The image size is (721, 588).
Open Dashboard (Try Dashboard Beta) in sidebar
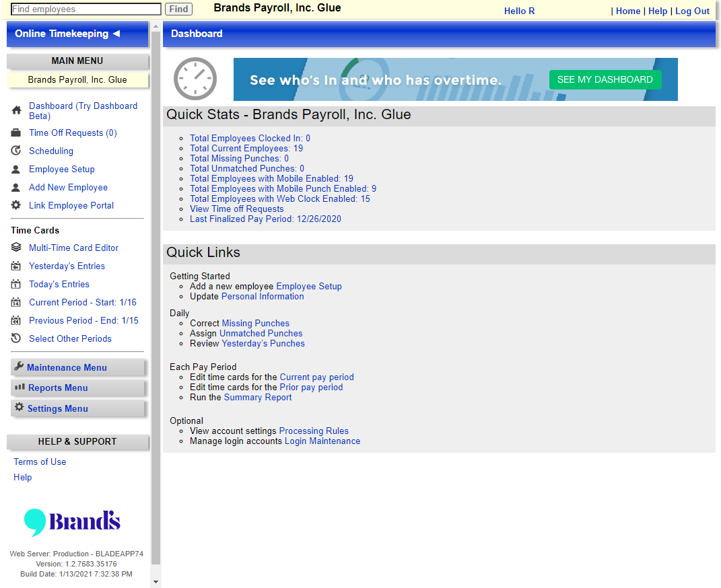(83, 111)
